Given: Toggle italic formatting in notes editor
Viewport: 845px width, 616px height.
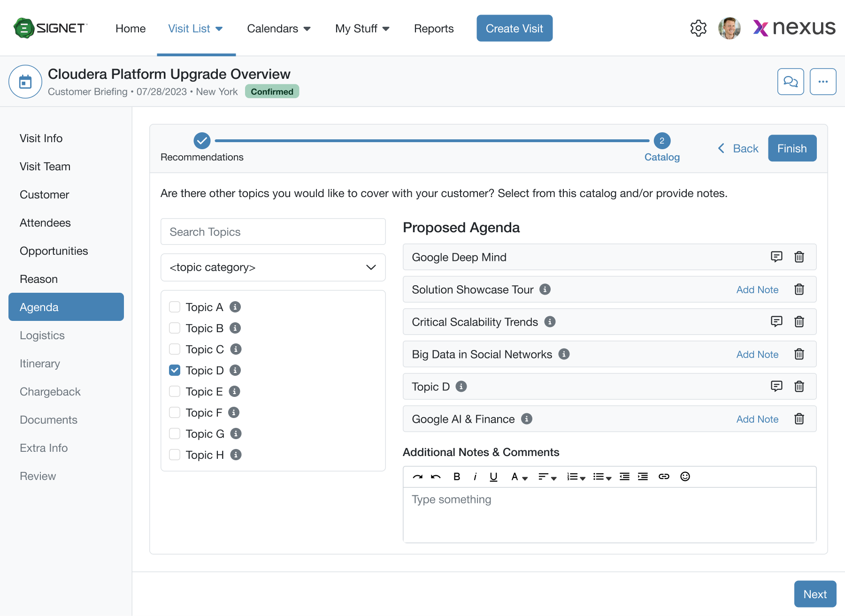Looking at the screenshot, I should click(x=475, y=476).
